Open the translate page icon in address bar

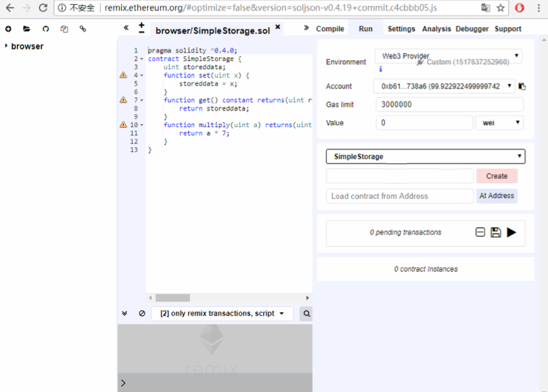coord(486,7)
